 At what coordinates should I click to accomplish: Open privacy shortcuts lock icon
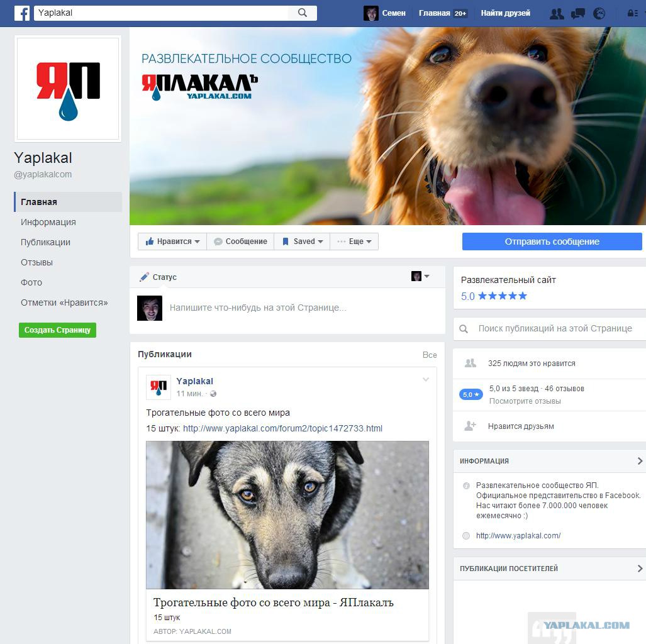coord(633,13)
